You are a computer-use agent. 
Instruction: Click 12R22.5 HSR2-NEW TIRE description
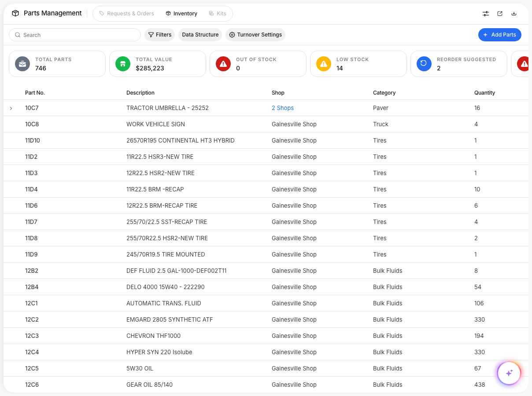[160, 173]
